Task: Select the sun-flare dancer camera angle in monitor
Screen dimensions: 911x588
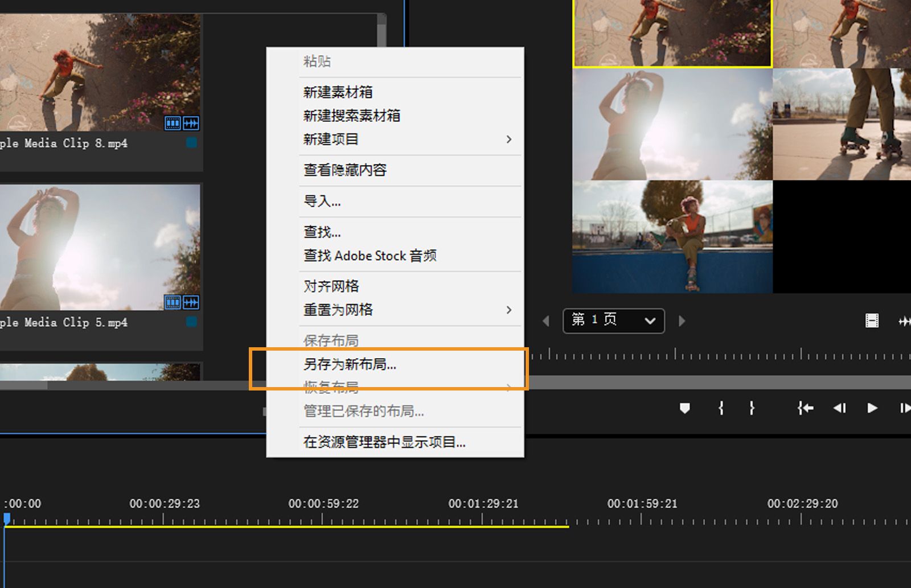Action: [672, 124]
